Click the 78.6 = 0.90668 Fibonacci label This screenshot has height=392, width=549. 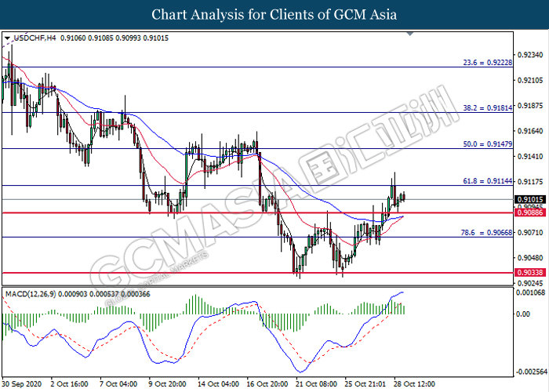[486, 232]
